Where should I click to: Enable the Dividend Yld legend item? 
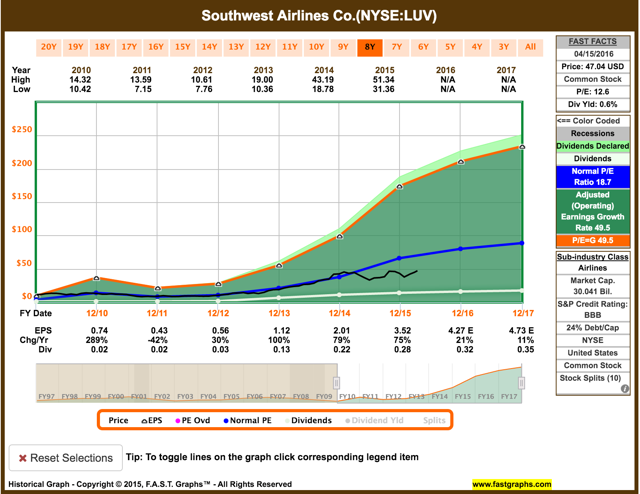pyautogui.click(x=374, y=421)
